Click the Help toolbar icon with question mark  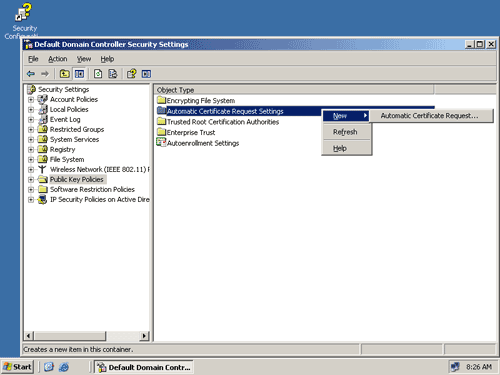[132, 74]
